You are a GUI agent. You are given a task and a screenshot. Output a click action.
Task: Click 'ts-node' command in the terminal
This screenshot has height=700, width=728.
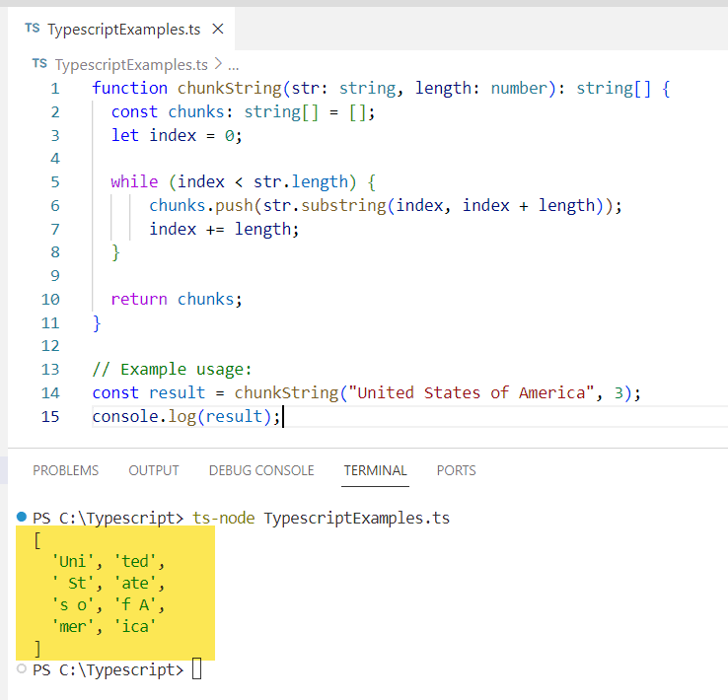[224, 518]
